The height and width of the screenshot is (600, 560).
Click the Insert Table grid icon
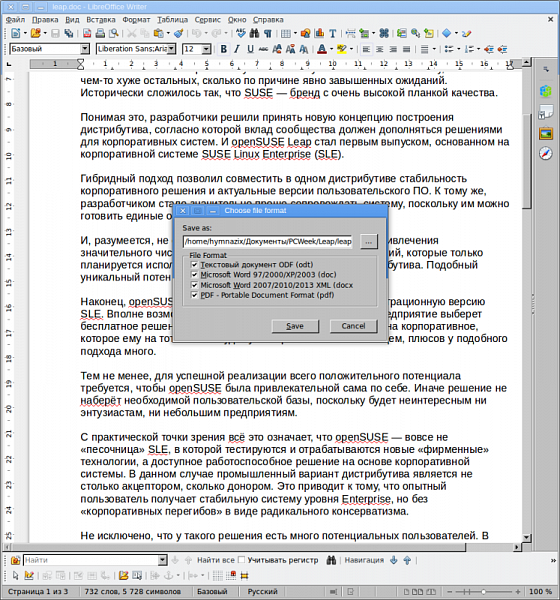(x=286, y=34)
